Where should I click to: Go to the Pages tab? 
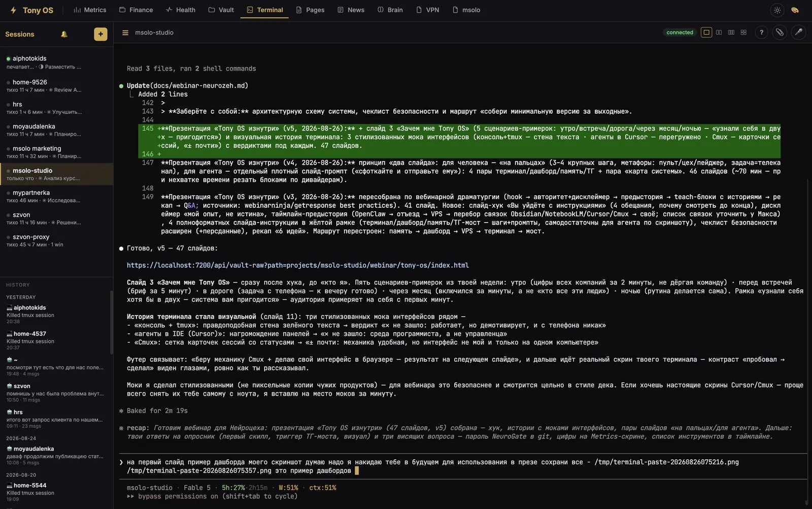point(310,10)
